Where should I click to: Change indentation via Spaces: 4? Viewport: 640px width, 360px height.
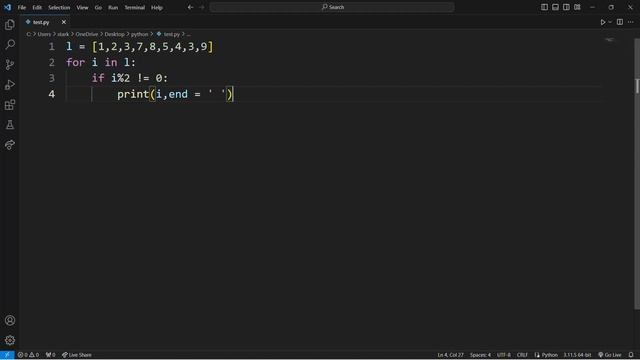click(x=480, y=355)
